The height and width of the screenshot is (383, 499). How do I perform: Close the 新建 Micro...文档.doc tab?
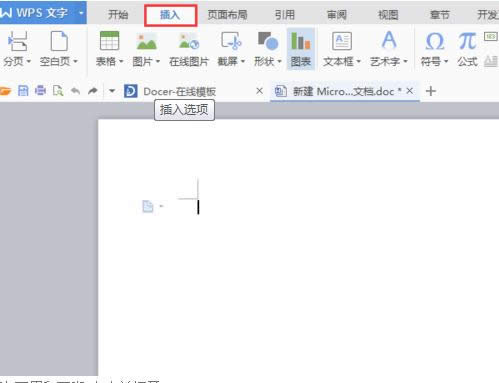point(410,90)
